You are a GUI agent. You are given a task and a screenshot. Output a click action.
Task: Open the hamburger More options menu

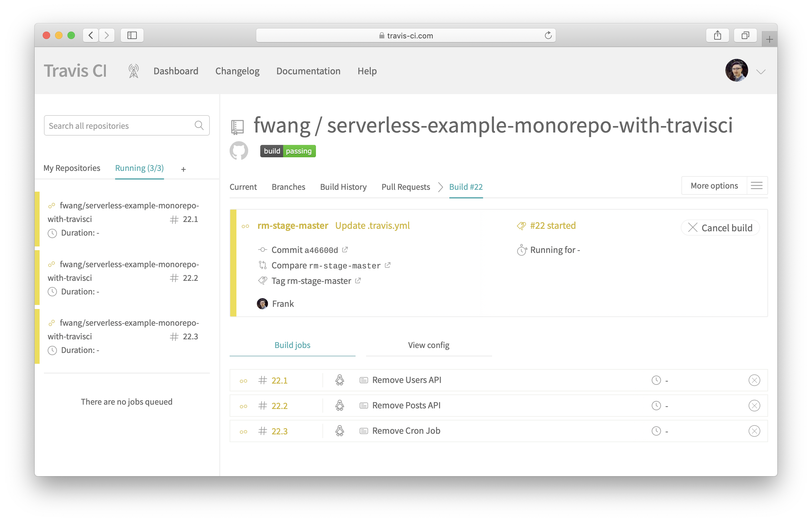click(756, 186)
